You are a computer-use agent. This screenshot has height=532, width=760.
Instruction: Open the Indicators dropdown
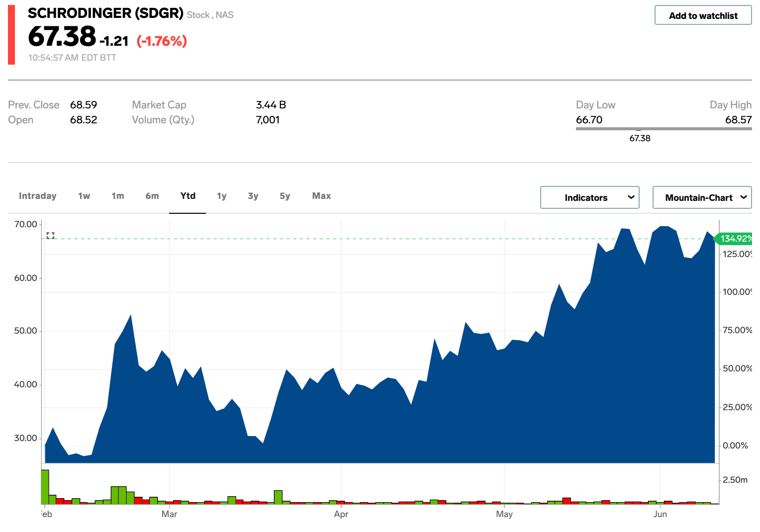point(589,197)
